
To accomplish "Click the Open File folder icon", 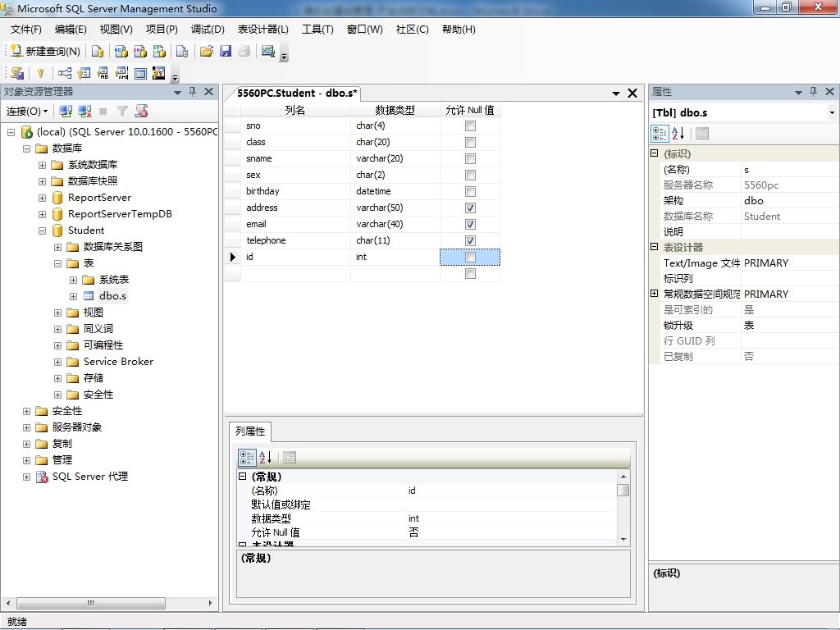I will (x=206, y=51).
